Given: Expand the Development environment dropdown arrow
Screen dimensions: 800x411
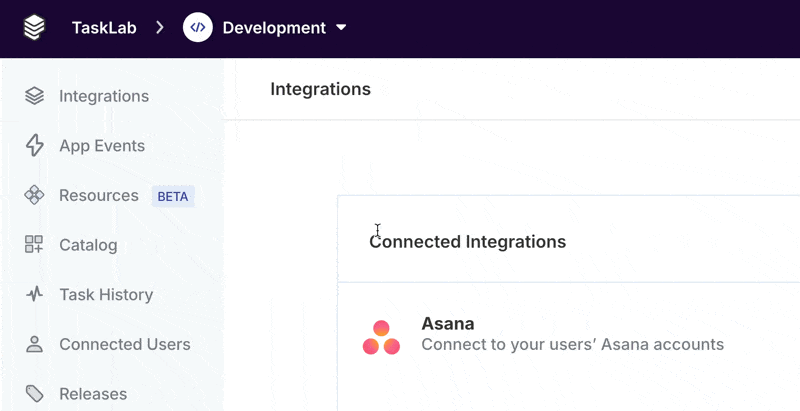Looking at the screenshot, I should pos(341,28).
